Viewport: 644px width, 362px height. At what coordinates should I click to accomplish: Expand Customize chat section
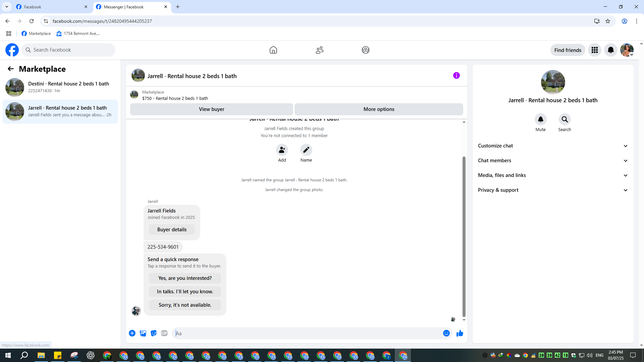(x=552, y=146)
